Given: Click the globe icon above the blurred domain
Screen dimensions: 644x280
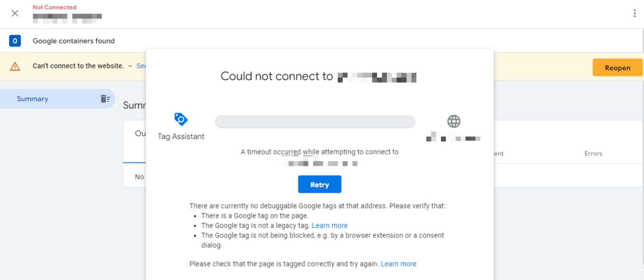Looking at the screenshot, I should point(454,121).
